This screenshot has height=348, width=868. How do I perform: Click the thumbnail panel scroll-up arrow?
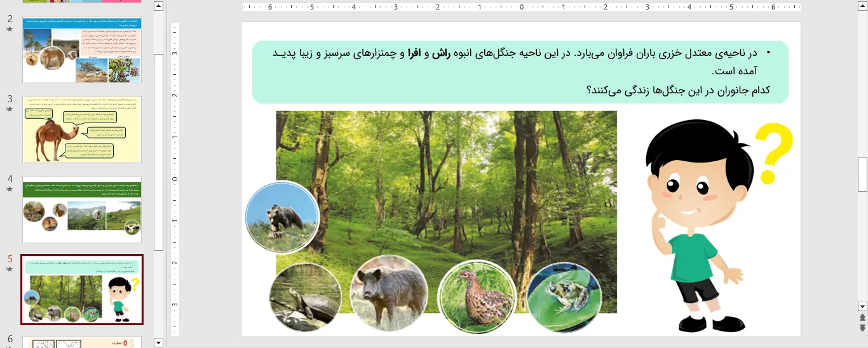159,6
